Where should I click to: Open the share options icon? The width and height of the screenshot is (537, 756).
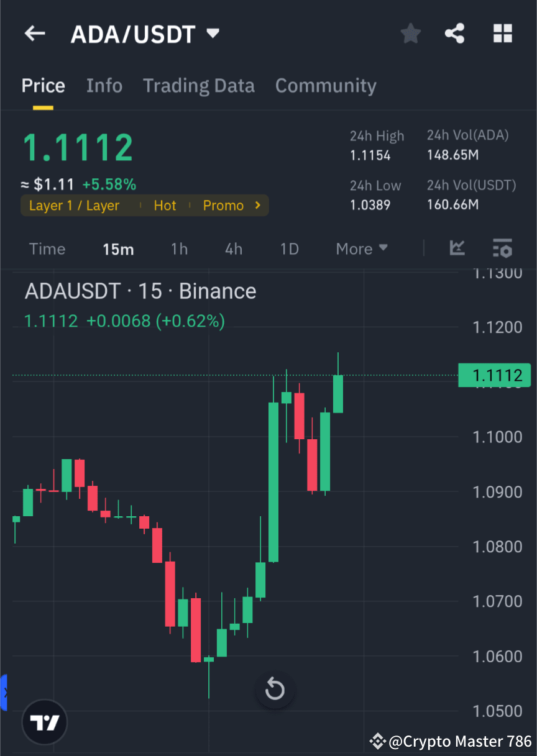click(454, 34)
